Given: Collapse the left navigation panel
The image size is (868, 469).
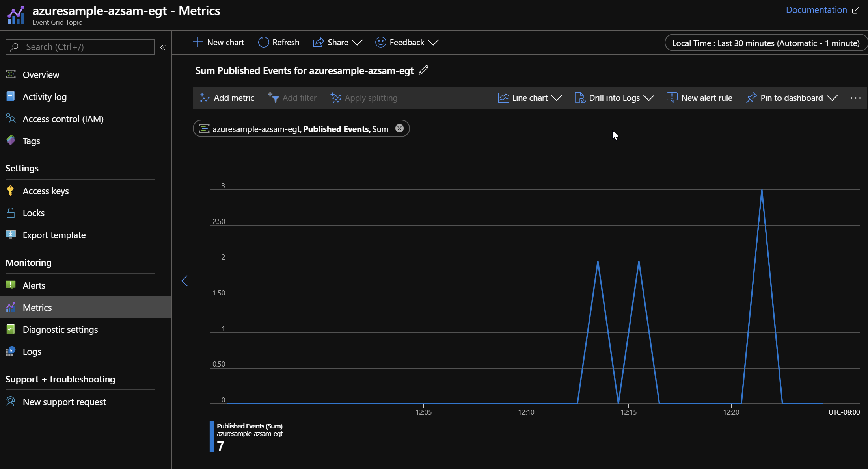Looking at the screenshot, I should point(163,47).
